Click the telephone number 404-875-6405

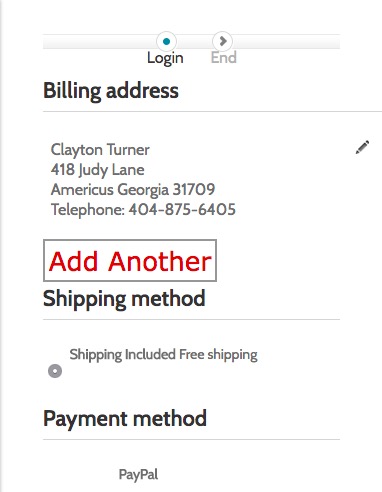[x=182, y=210]
